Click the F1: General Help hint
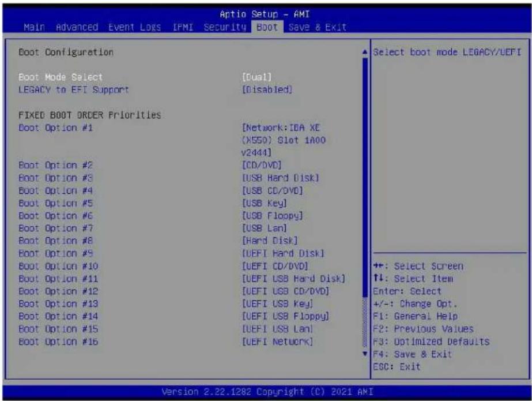 (416, 316)
